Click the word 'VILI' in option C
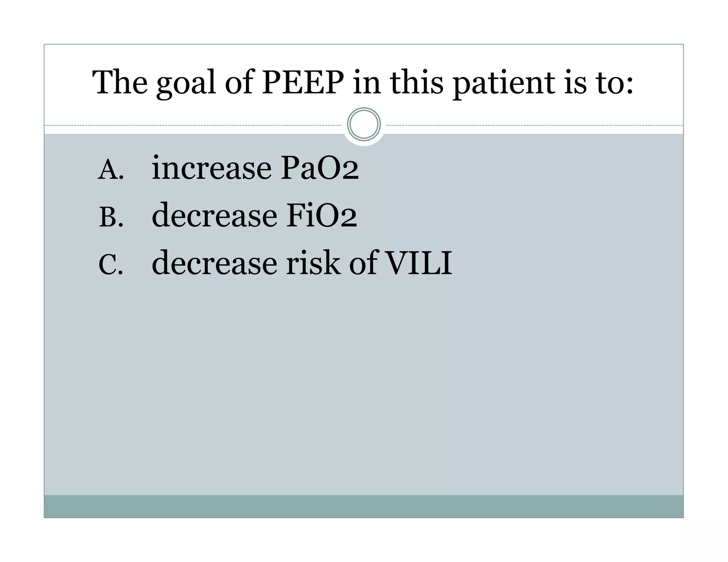 tap(419, 263)
